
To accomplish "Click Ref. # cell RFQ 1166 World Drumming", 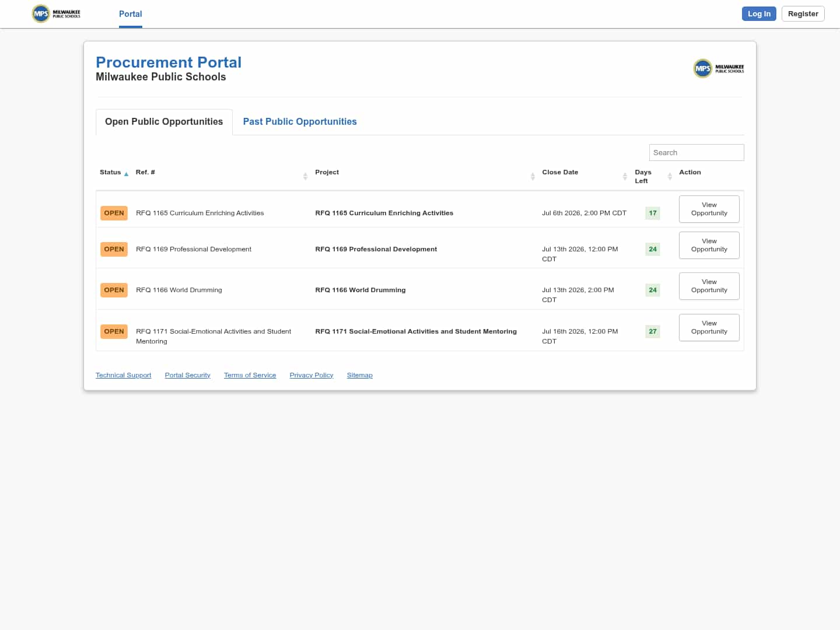I will (178, 290).
